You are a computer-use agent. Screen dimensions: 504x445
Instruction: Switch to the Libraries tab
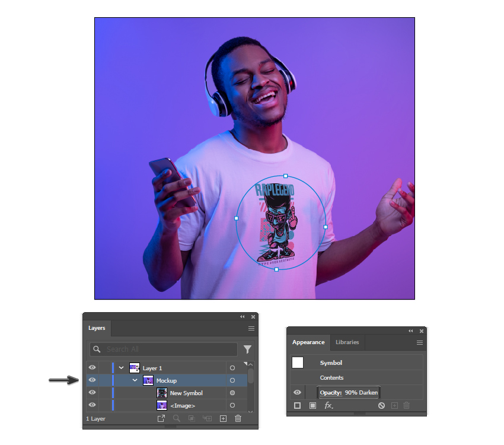[347, 342]
